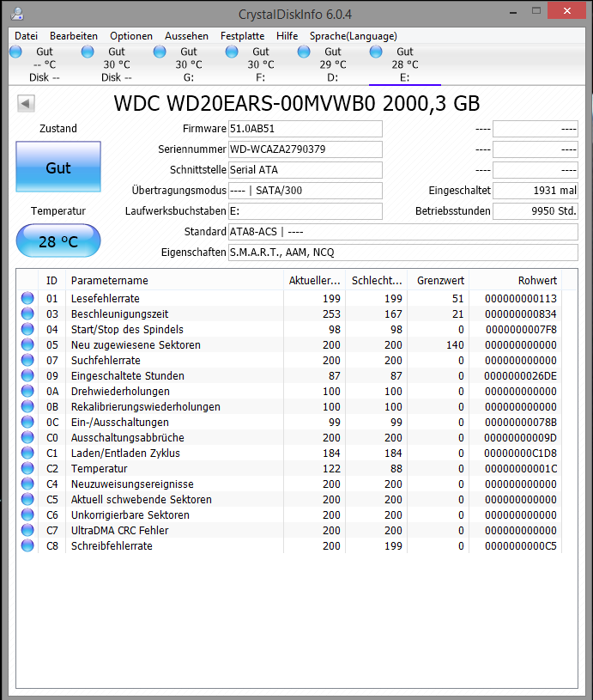Click status orb for Aktuell schwebende Sektoren
593x700 pixels.
coord(27,500)
